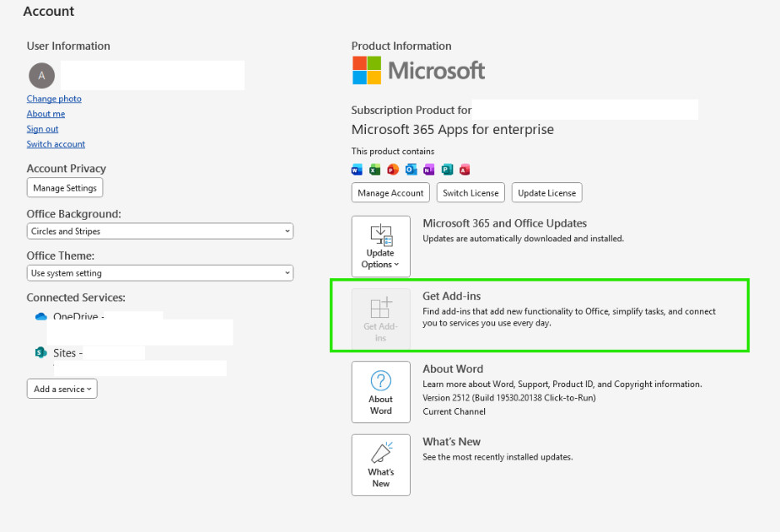780x532 pixels.
Task: Click Manage Settings under Account Privacy
Action: 65,188
